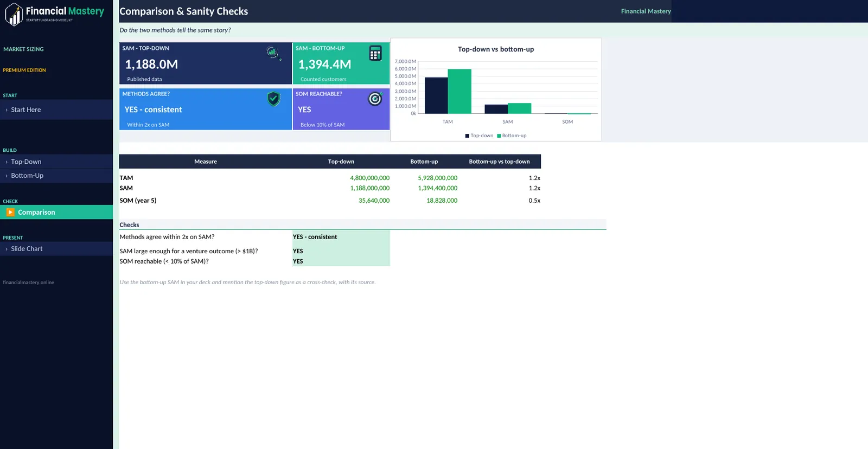The image size is (868, 449).
Task: Go to the Bottom-Up sheet
Action: (x=56, y=176)
